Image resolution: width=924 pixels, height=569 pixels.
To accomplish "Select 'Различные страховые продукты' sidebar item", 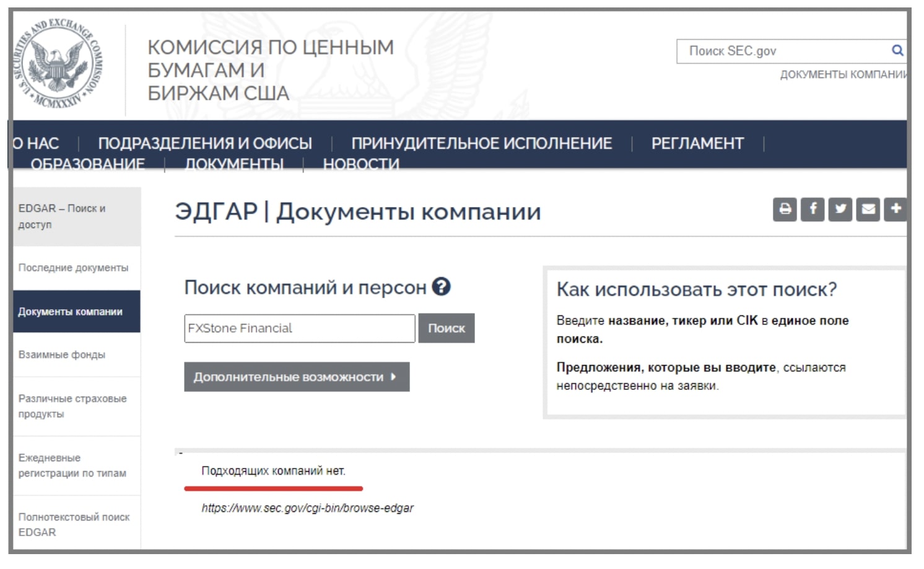I will (x=77, y=406).
